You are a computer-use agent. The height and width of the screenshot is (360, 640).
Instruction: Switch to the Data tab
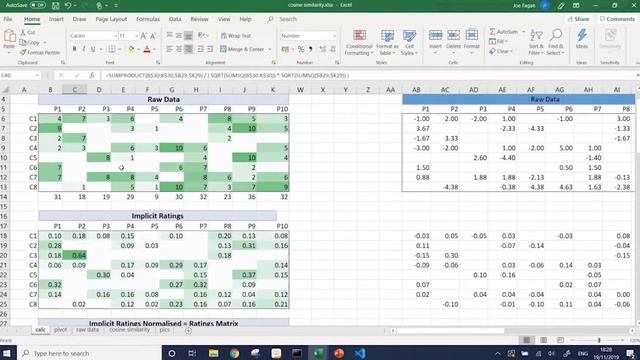click(x=175, y=19)
